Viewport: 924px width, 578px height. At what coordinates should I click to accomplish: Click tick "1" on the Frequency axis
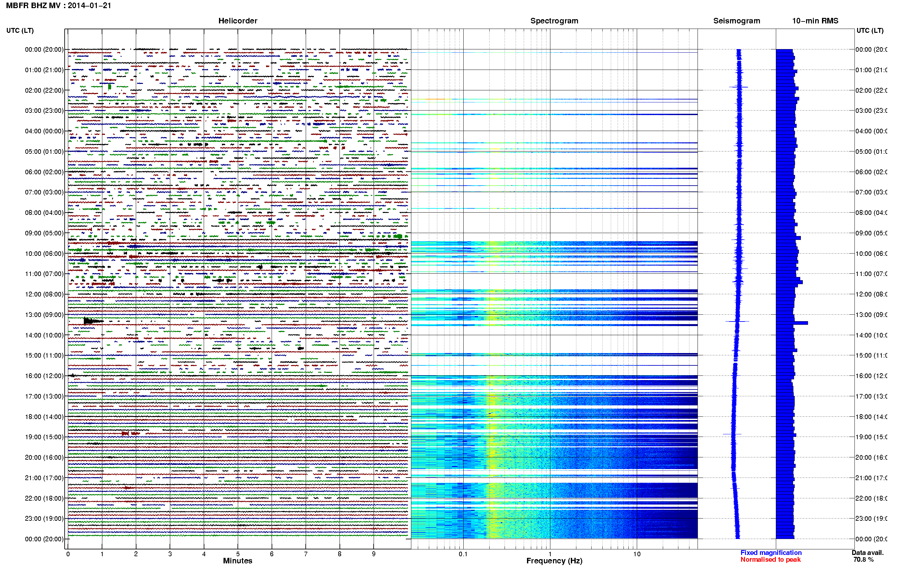(550, 554)
